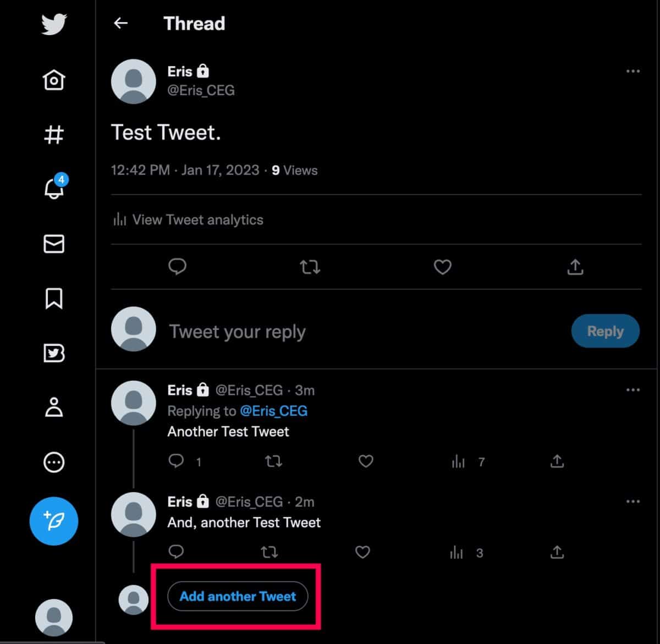
Task: Open View Tweet analytics
Action: (188, 219)
